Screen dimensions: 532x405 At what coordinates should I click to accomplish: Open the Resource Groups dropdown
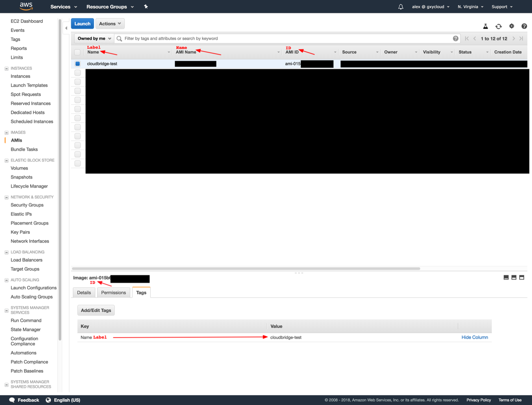pos(110,7)
